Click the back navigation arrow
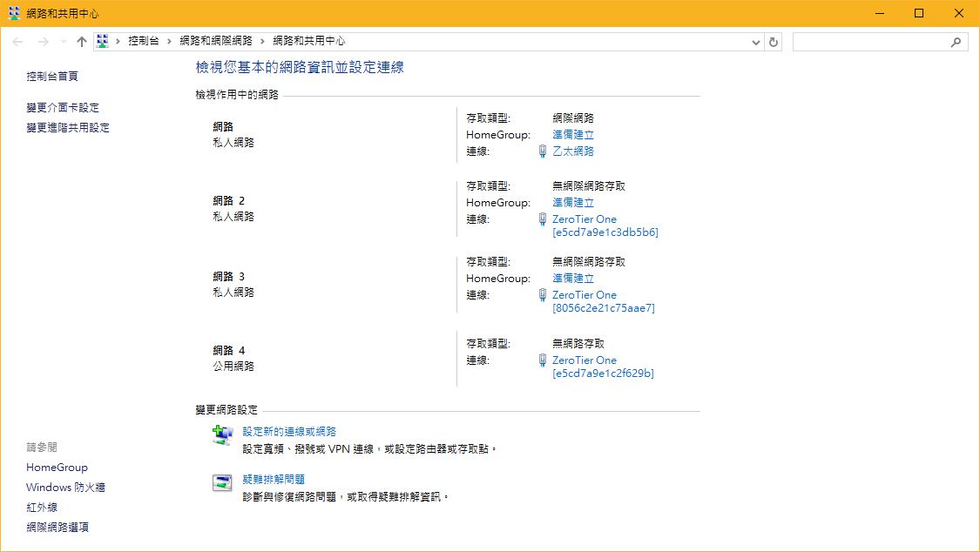Viewport: 980px width, 552px height. pyautogui.click(x=18, y=42)
